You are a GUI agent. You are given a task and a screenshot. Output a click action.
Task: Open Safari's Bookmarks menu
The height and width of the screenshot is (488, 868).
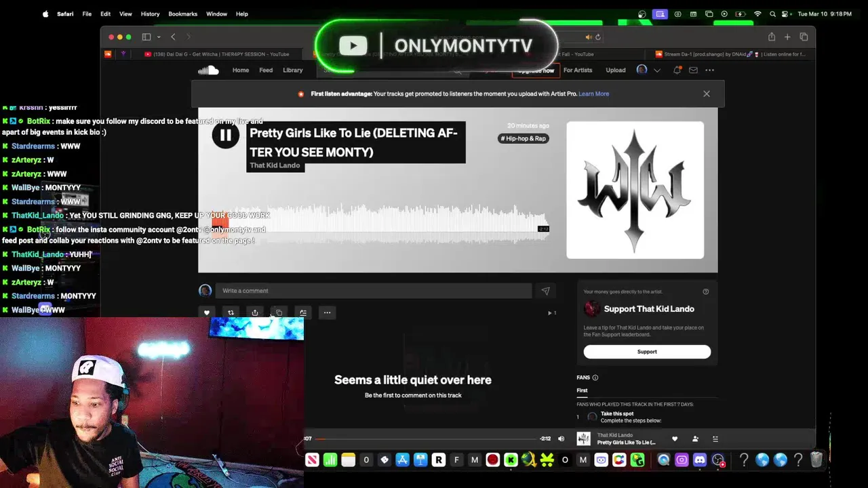[x=183, y=14]
